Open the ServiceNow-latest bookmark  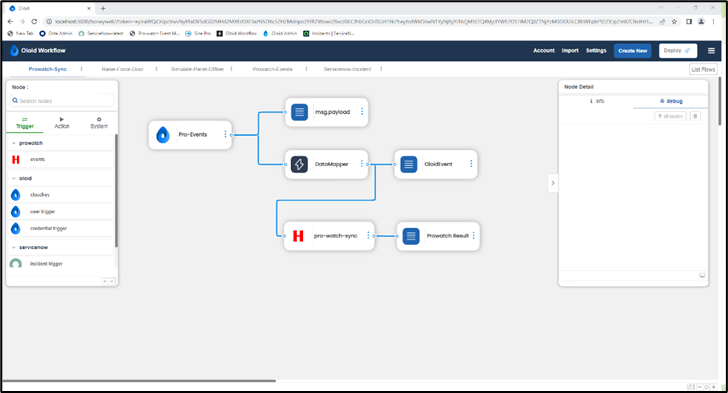click(x=101, y=33)
